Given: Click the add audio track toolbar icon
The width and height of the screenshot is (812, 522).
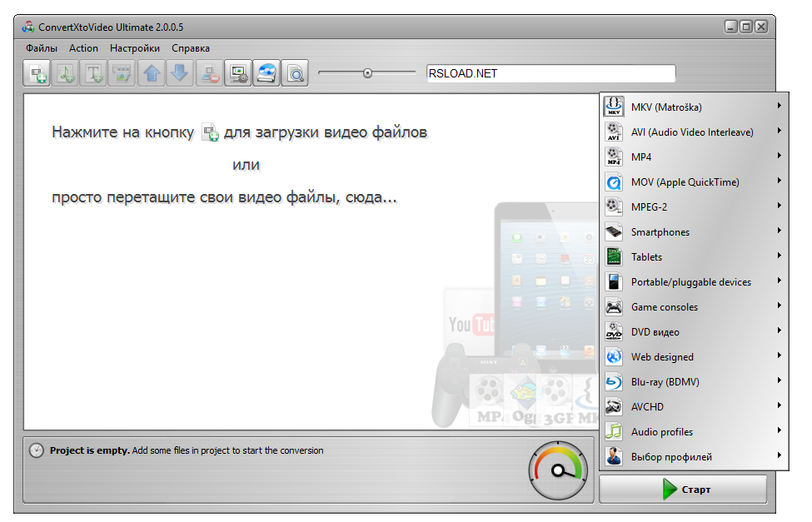Looking at the screenshot, I should coord(66,73).
